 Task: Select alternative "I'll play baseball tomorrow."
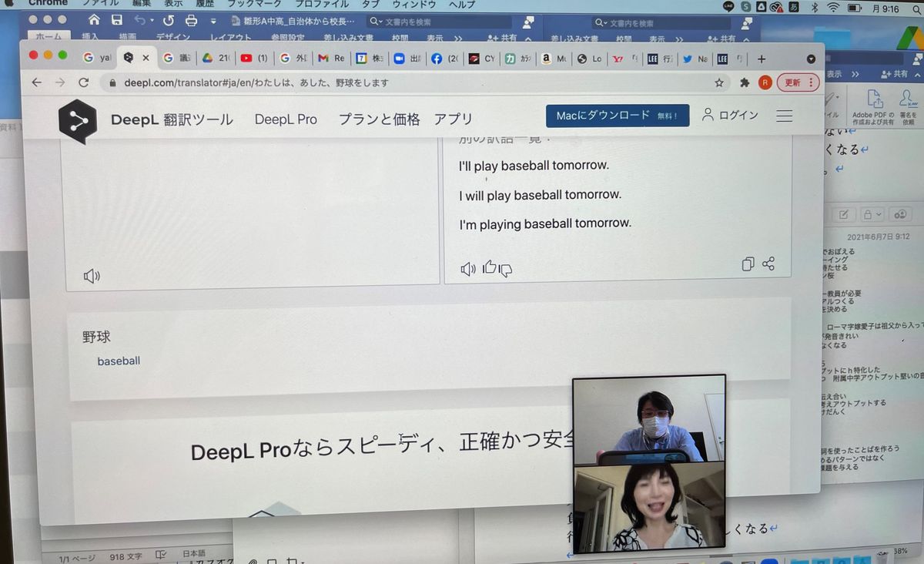coord(534,166)
